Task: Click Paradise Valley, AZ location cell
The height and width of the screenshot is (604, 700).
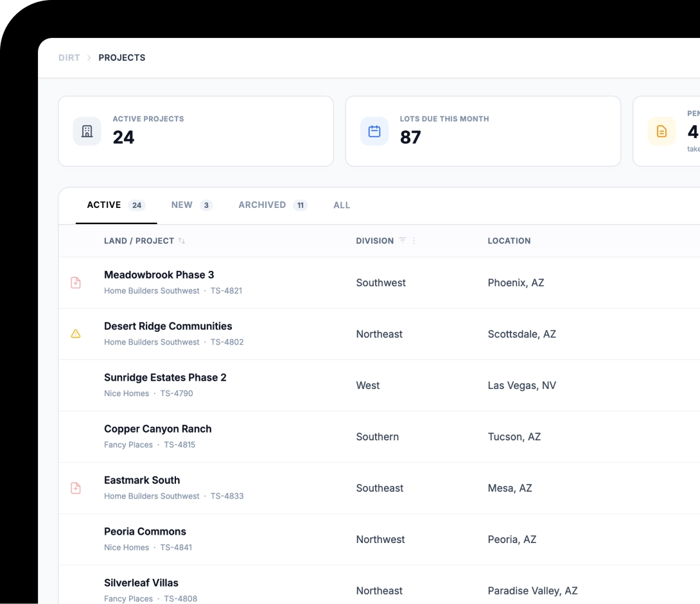Action: pyautogui.click(x=532, y=591)
